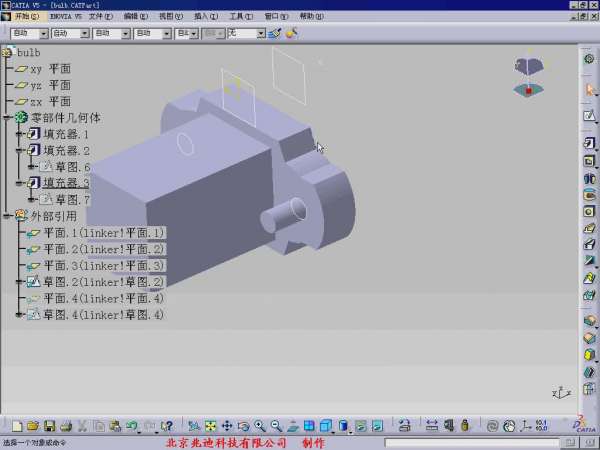
Task: Click the Pad tool in right toolbar
Action: point(589,144)
